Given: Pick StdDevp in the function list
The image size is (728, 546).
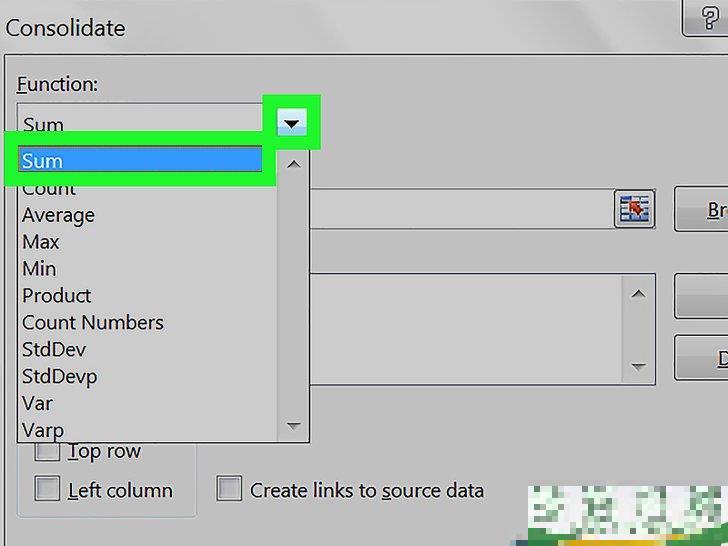Looking at the screenshot, I should click(59, 377).
